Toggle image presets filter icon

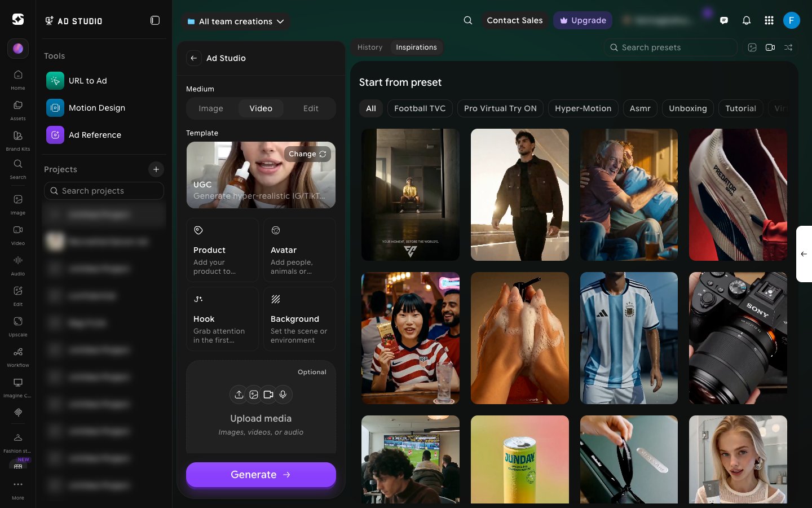pyautogui.click(x=752, y=47)
